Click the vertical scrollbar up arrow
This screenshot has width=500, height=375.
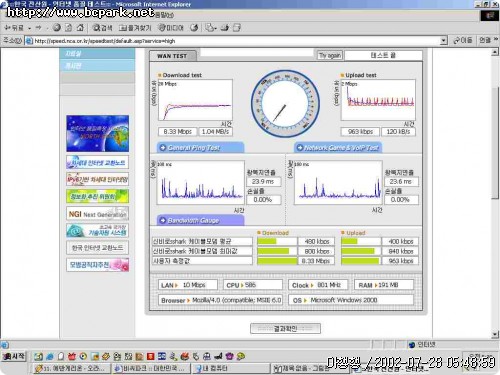[x=495, y=52]
